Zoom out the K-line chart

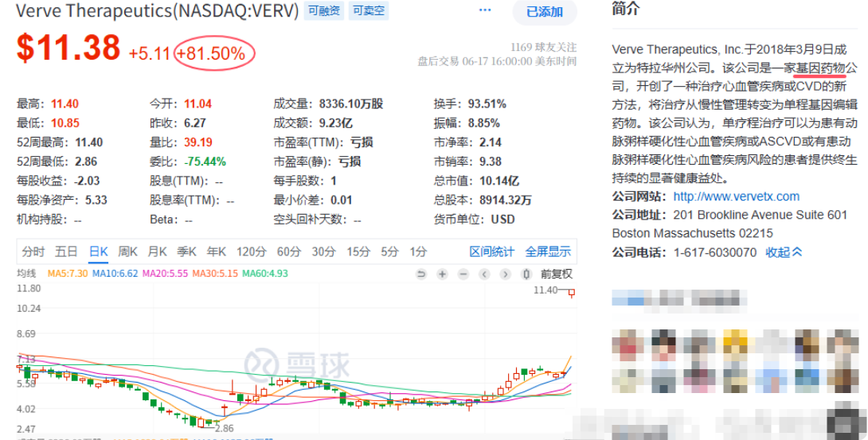[463, 275]
